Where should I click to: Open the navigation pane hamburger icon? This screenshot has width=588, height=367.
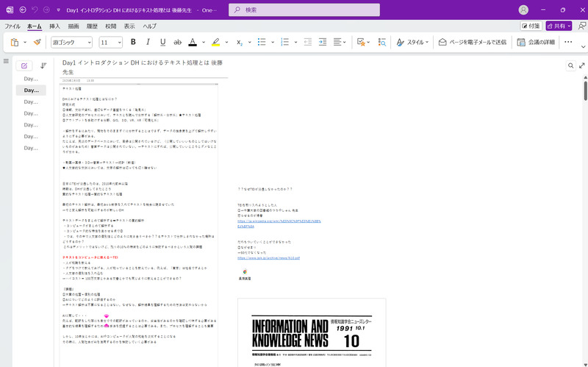tap(6, 62)
